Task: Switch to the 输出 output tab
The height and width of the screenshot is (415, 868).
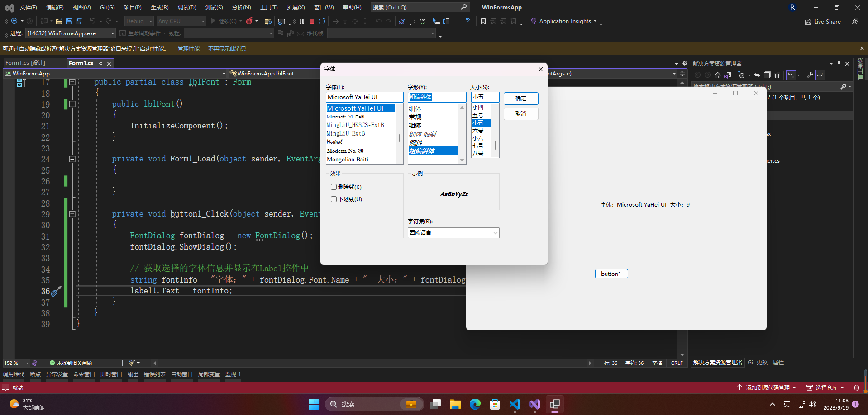Action: click(133, 374)
